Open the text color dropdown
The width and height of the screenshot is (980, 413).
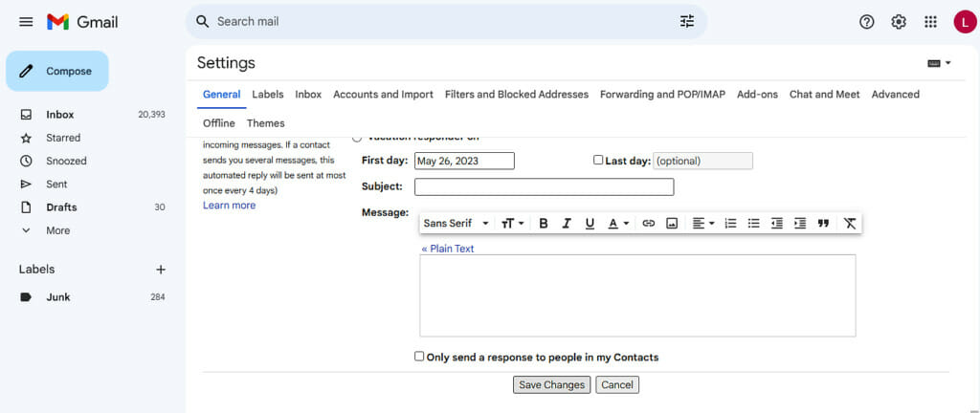point(619,224)
